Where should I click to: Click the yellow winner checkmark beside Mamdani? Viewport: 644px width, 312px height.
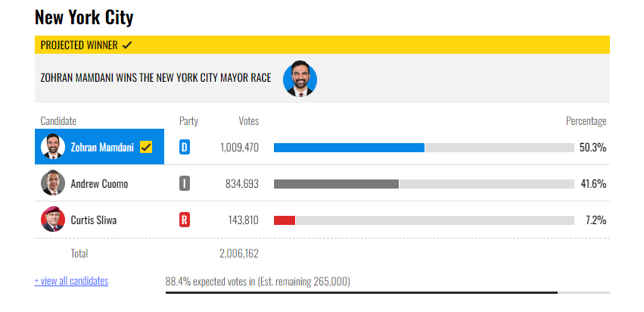[x=146, y=147]
